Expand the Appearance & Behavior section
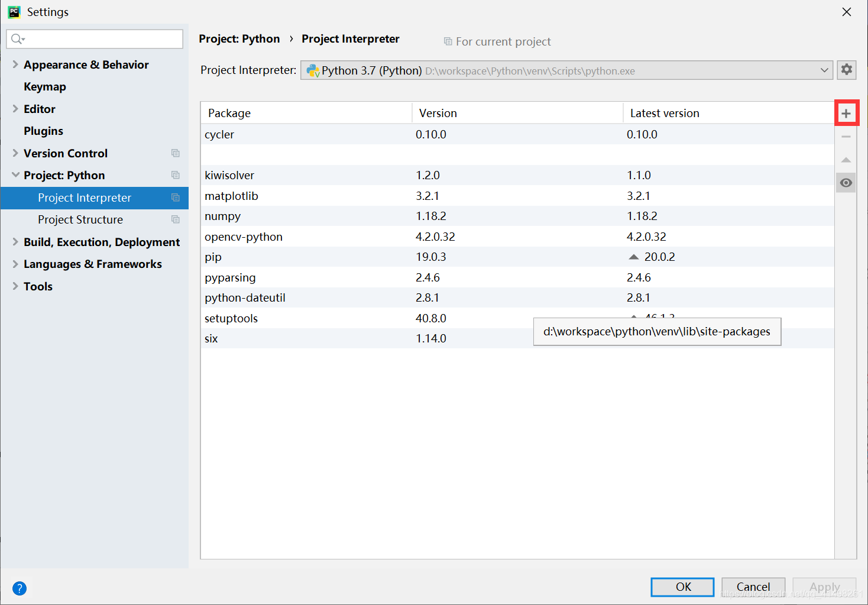Viewport: 868px width, 605px height. point(14,64)
